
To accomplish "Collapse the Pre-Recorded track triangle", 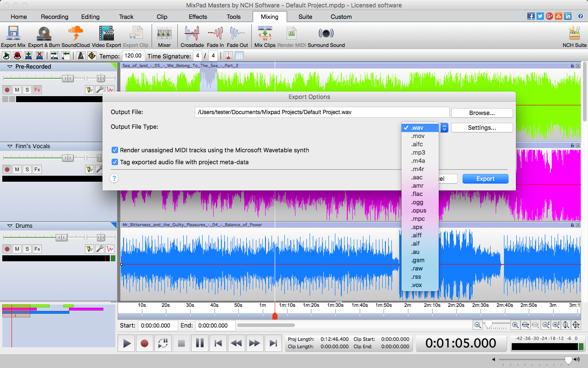I will (x=10, y=67).
